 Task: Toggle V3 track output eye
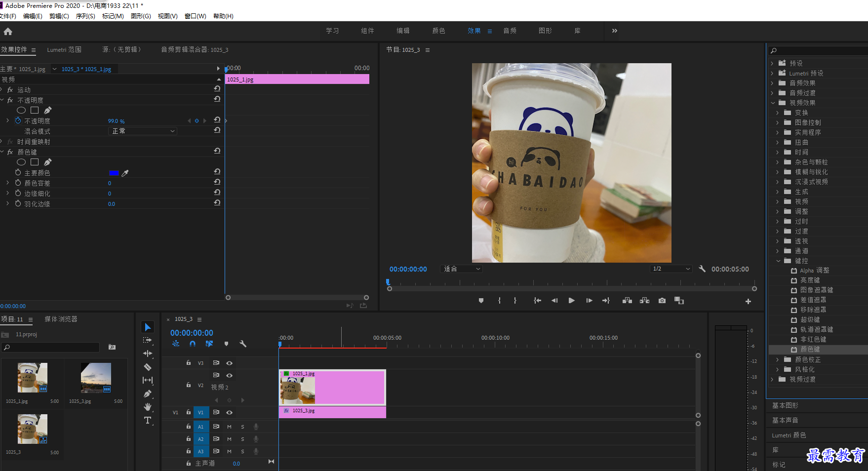tap(229, 363)
